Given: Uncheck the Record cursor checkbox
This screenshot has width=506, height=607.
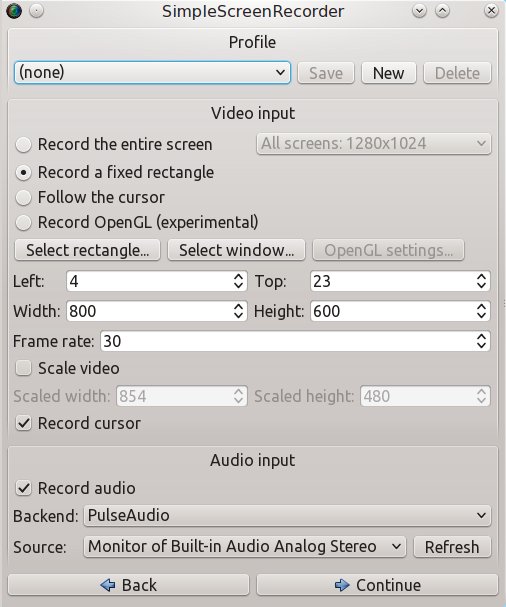Looking at the screenshot, I should tap(78, 423).
